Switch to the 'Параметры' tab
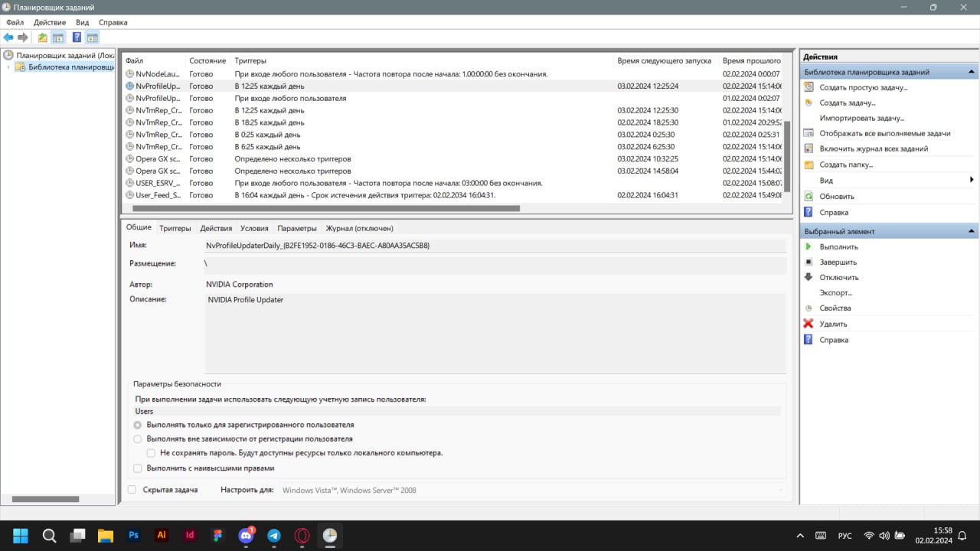The width and height of the screenshot is (980, 551). click(297, 228)
